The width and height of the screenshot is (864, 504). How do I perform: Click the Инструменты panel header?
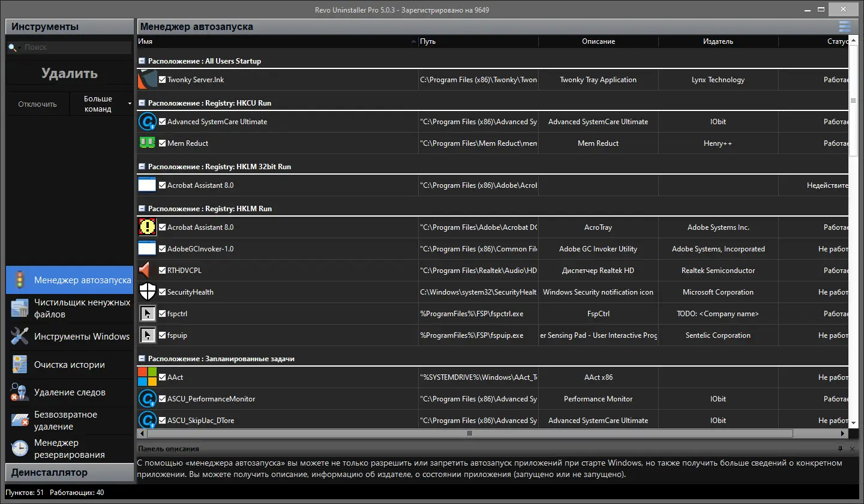(70, 26)
